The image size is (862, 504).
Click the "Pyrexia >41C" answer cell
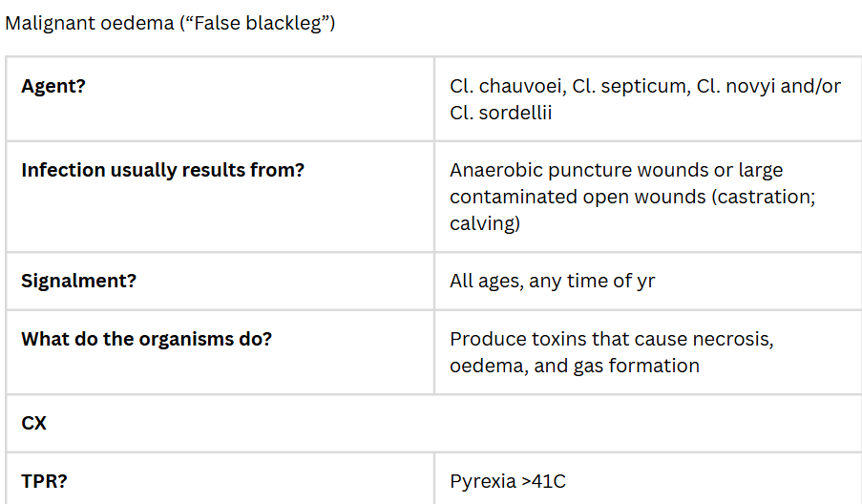tap(508, 481)
